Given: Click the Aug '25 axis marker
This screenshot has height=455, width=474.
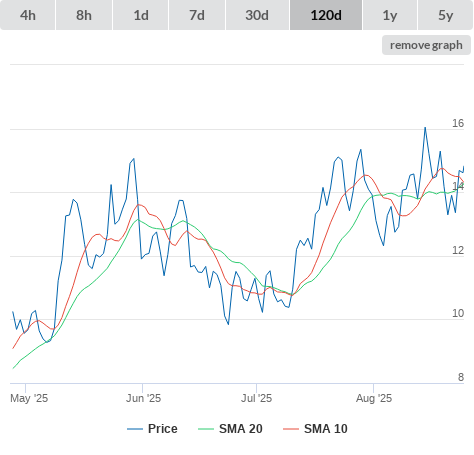Looking at the screenshot, I should (374, 398).
